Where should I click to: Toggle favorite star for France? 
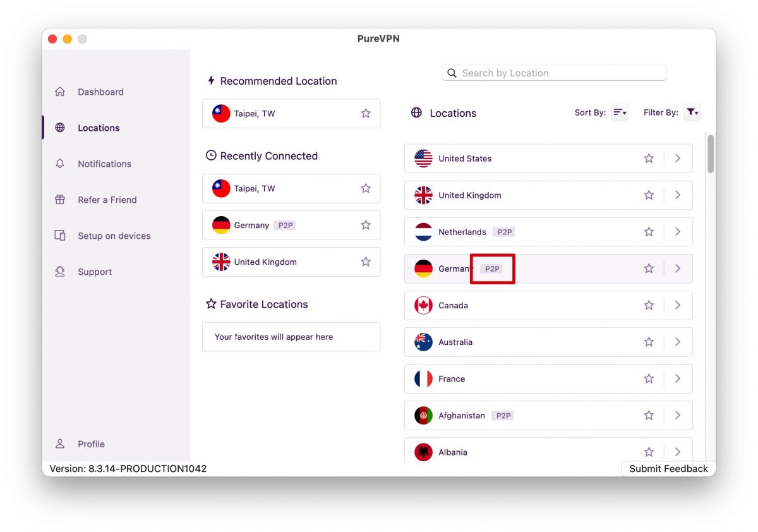(649, 378)
